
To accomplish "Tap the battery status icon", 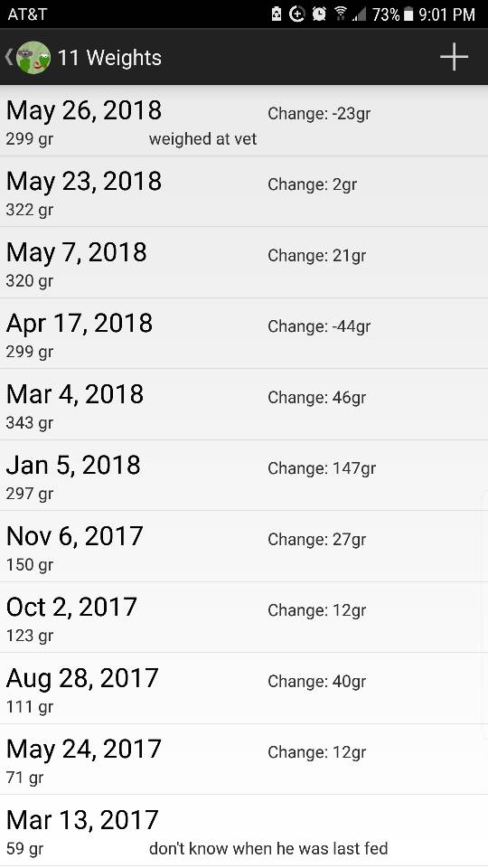I will pos(408,14).
